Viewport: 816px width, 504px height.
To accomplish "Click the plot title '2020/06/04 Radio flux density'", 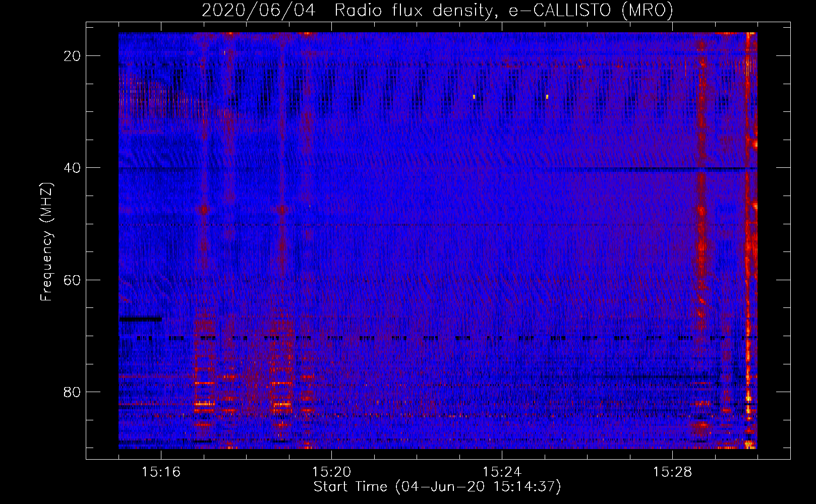I will click(x=437, y=10).
